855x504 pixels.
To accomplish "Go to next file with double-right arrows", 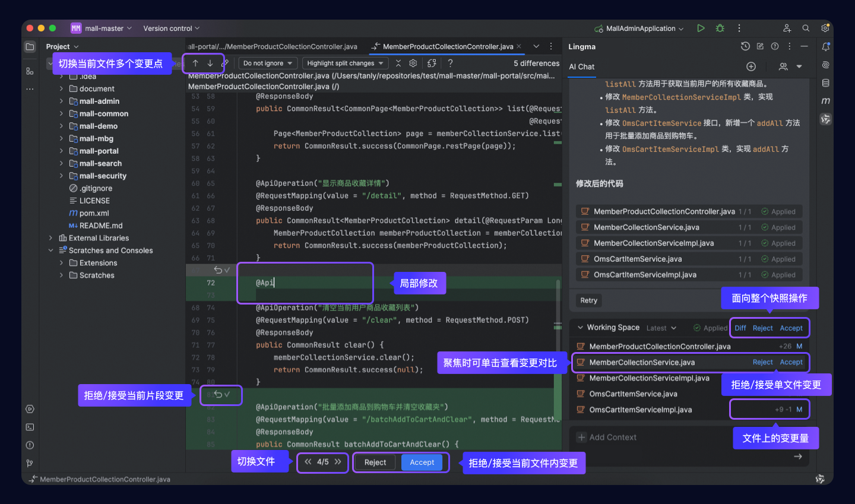I will coord(338,462).
